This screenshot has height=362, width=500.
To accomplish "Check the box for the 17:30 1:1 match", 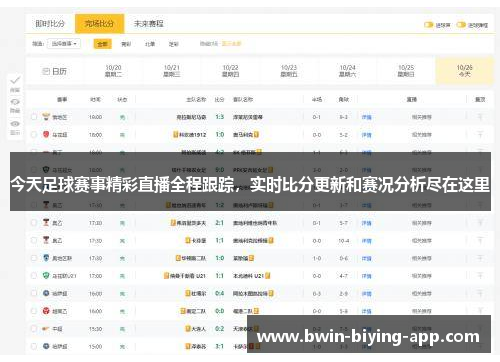I will click(34, 240).
